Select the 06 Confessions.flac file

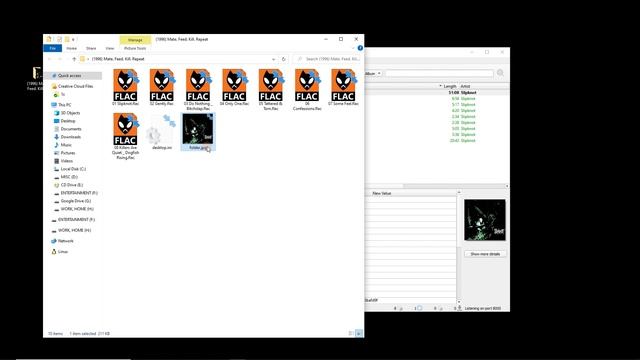(307, 90)
